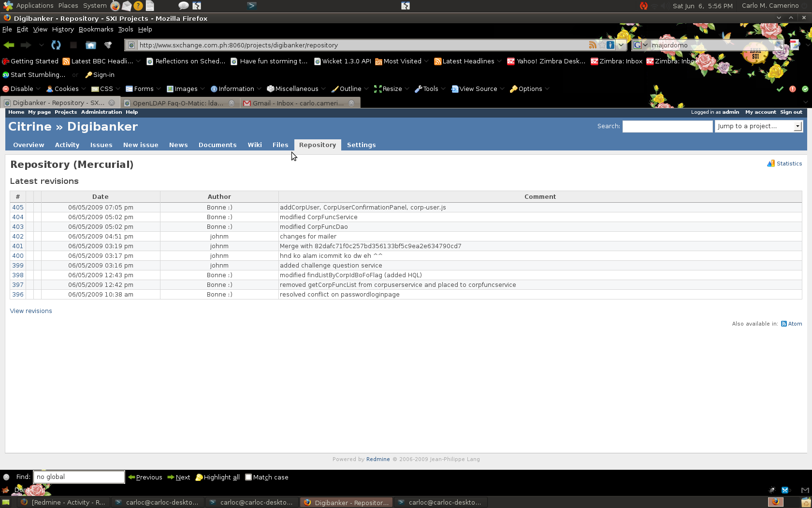Go back with the green back arrow
812x508 pixels.
click(x=9, y=45)
